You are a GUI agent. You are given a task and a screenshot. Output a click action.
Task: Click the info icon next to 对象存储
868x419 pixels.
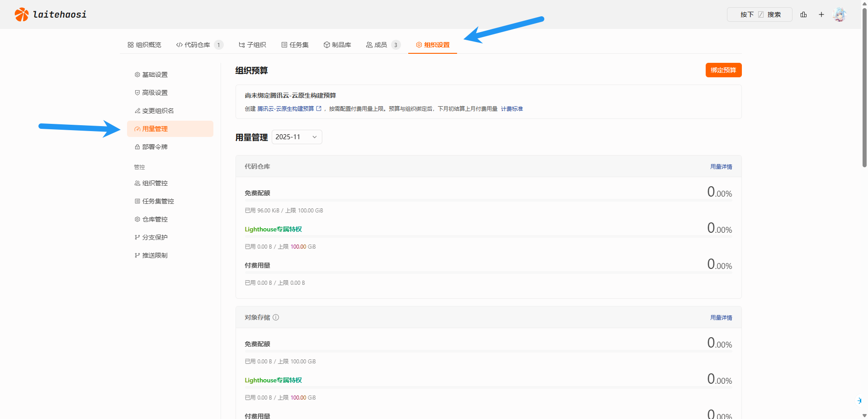[276, 317]
